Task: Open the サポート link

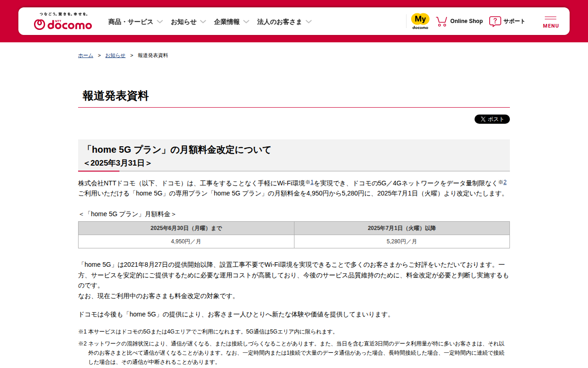Action: 514,21
